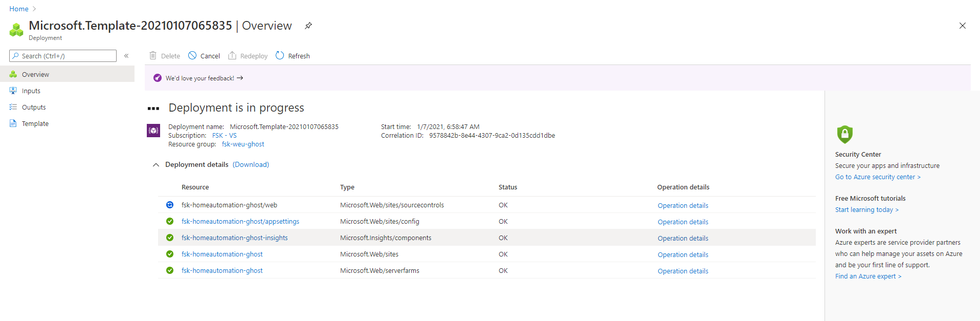Open Find an Azure expert link
This screenshot has width=980, height=321.
[868, 276]
